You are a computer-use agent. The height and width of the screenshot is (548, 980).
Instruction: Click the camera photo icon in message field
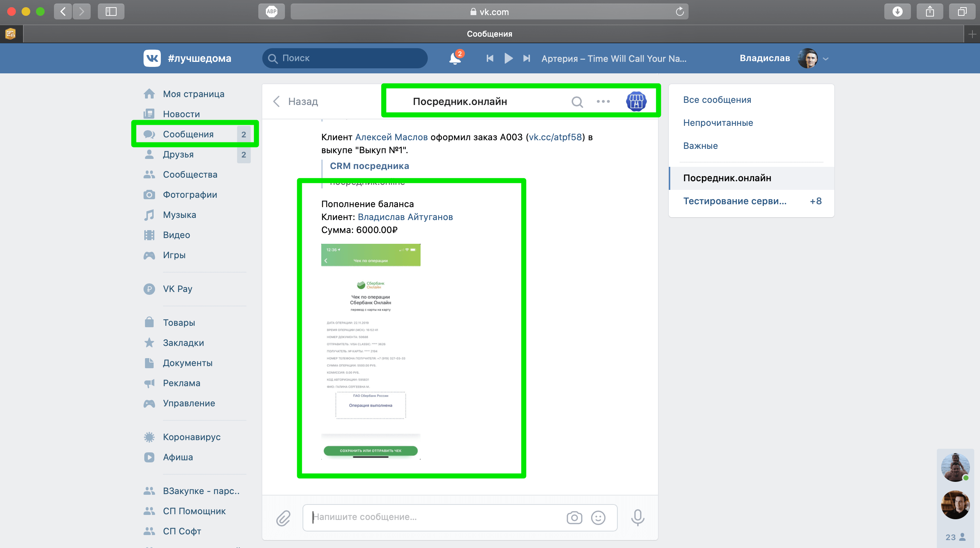[x=574, y=517]
